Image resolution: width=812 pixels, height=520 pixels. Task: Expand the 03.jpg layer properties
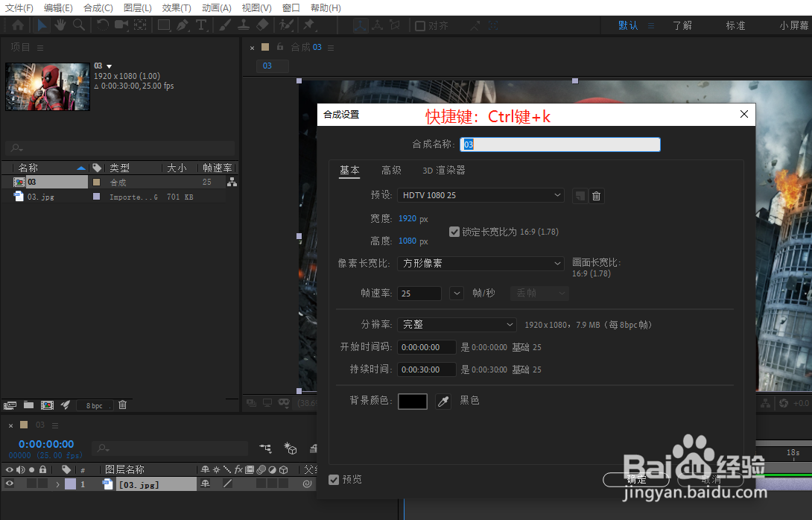click(x=57, y=484)
